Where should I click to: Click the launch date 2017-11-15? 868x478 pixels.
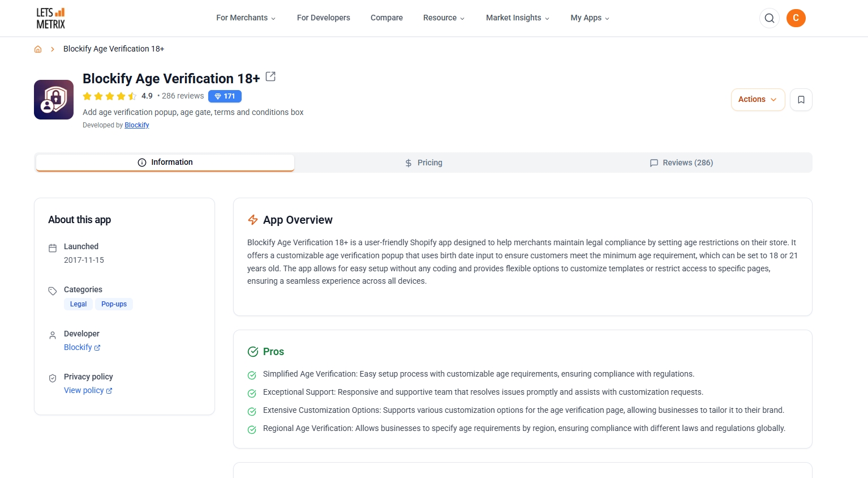click(x=84, y=260)
